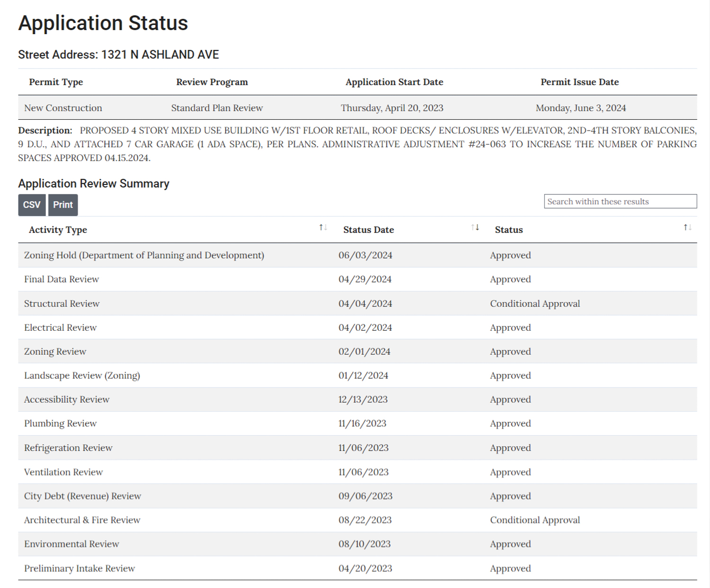The height and width of the screenshot is (588, 710).
Task: Click status date 04/02/2024
Action: click(x=365, y=328)
